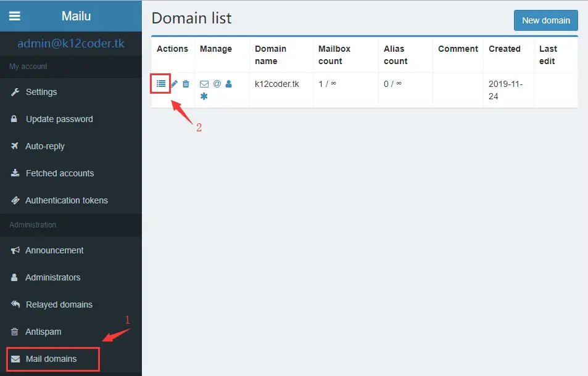
Task: Click the Mailbox count column header
Action: point(334,55)
